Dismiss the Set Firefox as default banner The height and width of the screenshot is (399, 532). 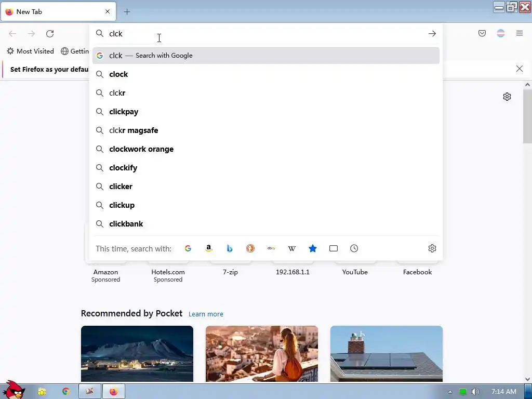click(x=520, y=69)
